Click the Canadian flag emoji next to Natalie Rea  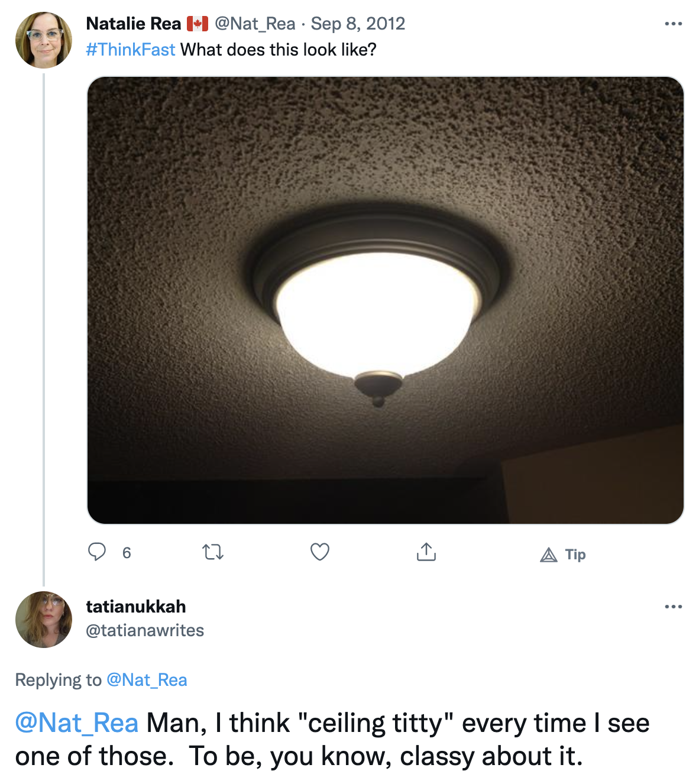pyautogui.click(x=196, y=24)
